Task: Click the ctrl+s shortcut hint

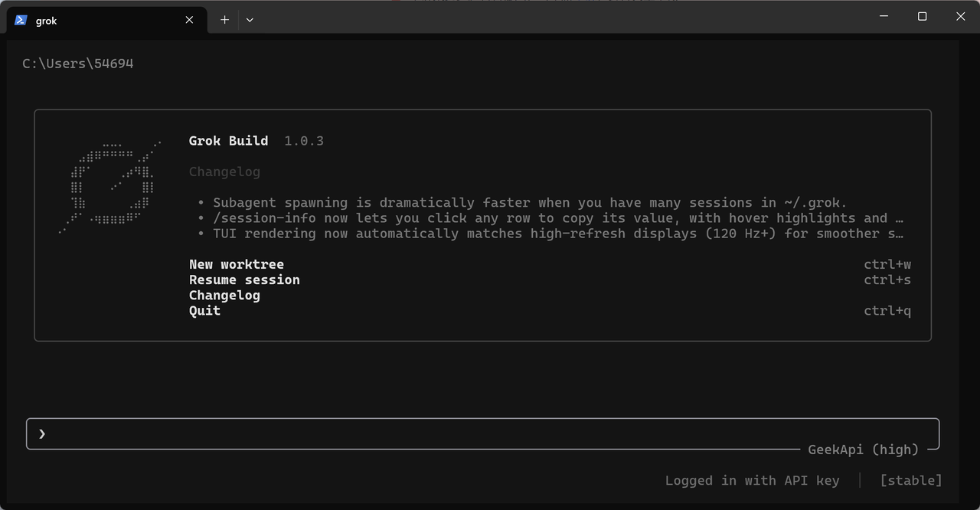Action: [x=887, y=280]
